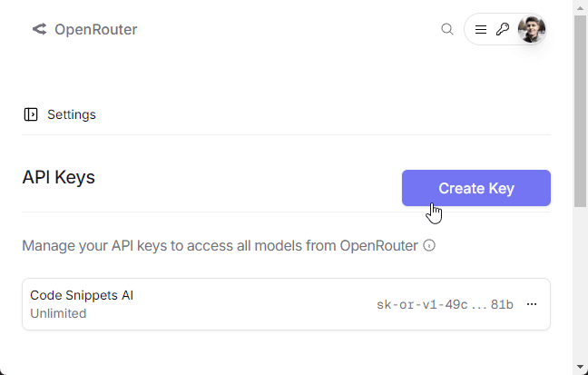Screen dimensions: 588x375
Task: Click the key icon in header
Action: pos(503,29)
